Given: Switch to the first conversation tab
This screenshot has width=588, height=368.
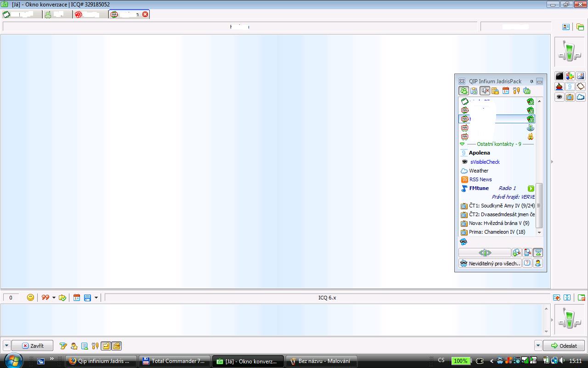Looking at the screenshot, I should click(x=22, y=14).
